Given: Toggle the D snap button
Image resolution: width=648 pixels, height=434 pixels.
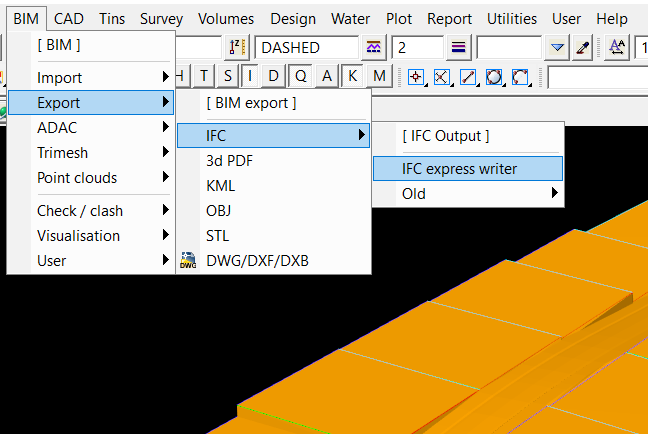Looking at the screenshot, I should coord(273,76).
